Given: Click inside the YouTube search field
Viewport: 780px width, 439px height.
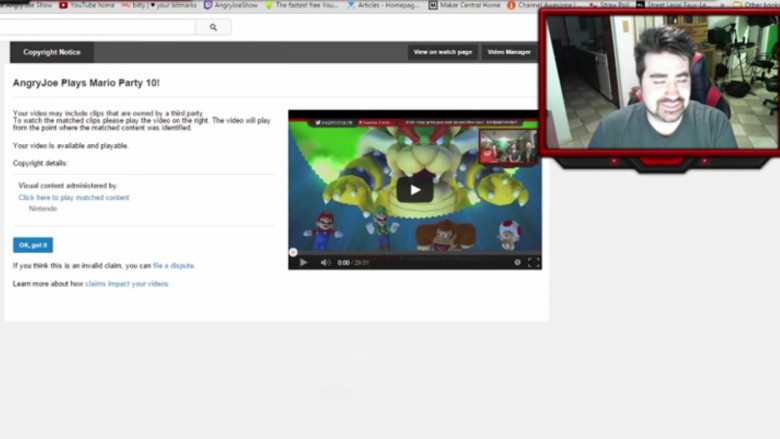Looking at the screenshot, I should [97, 27].
